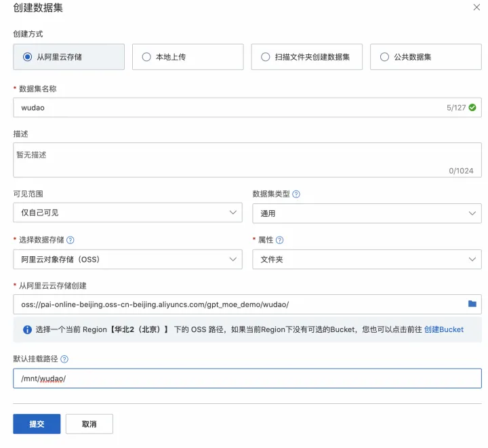Close the 创建数据集 dialog
The width and height of the screenshot is (488, 448).
point(475,7)
